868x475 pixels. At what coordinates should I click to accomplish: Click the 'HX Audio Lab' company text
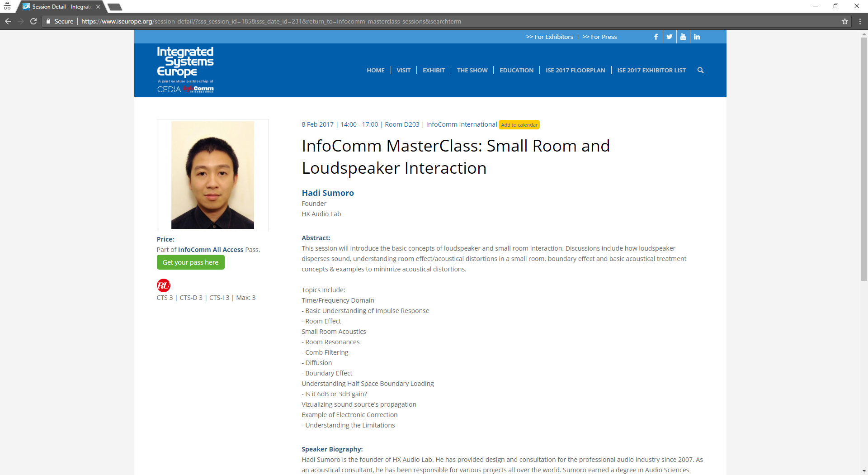tap(321, 214)
